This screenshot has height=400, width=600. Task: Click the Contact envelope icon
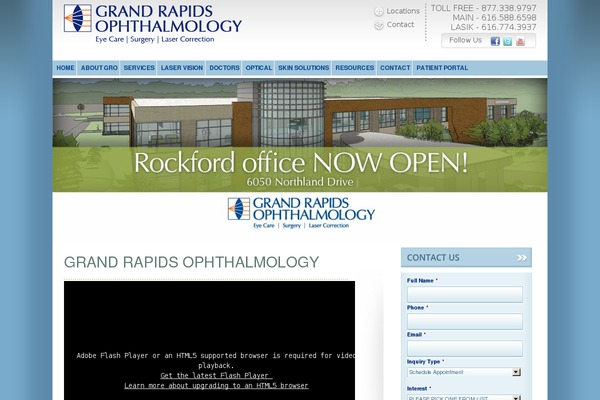[378, 25]
